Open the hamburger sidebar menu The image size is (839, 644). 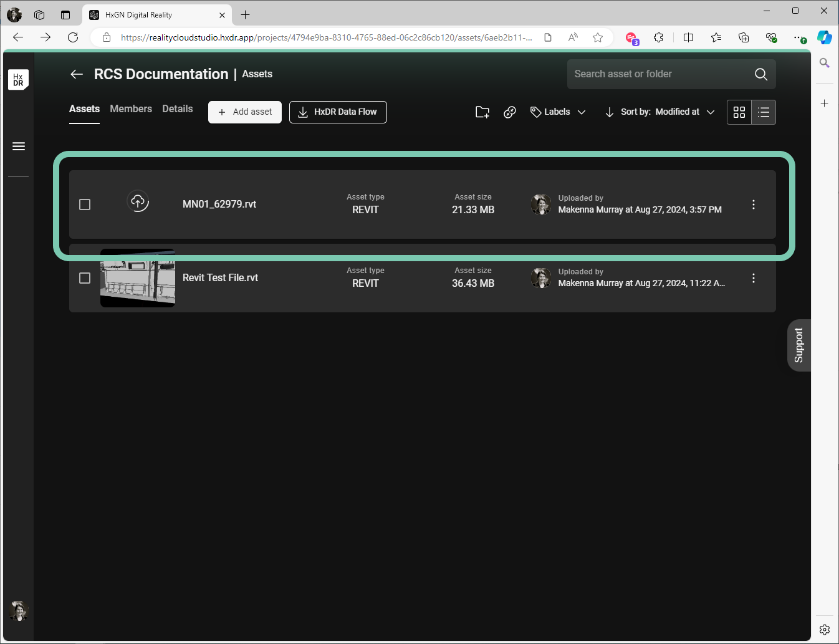[x=19, y=147]
